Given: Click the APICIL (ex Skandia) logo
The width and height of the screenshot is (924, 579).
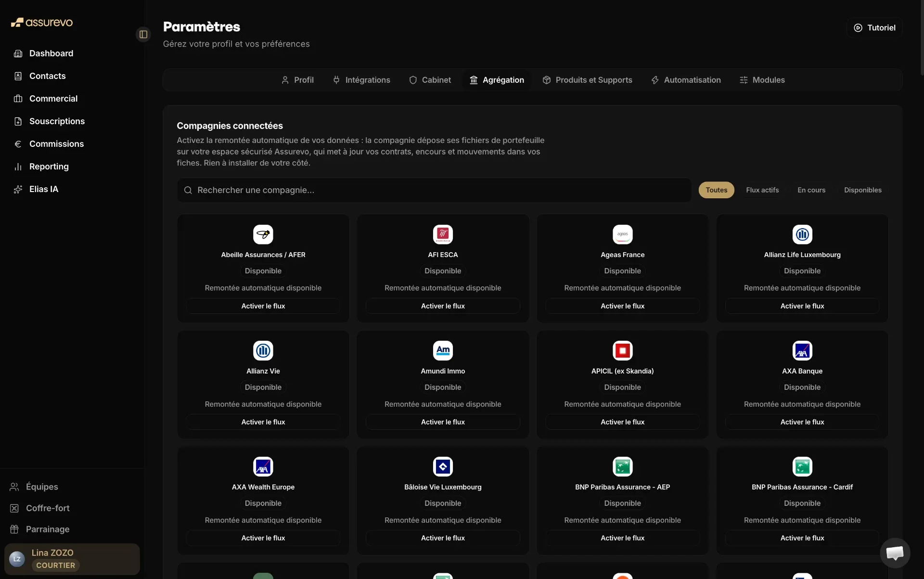Looking at the screenshot, I should coord(622,350).
